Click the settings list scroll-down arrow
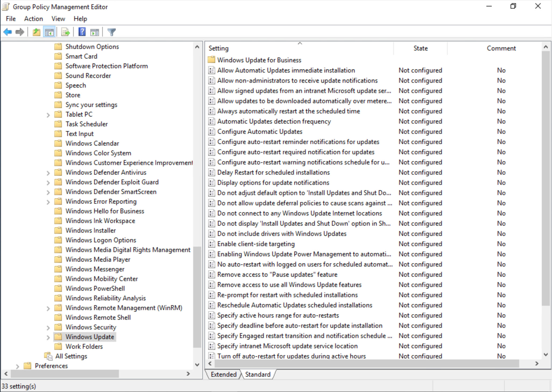The height and width of the screenshot is (392, 552). click(x=546, y=355)
